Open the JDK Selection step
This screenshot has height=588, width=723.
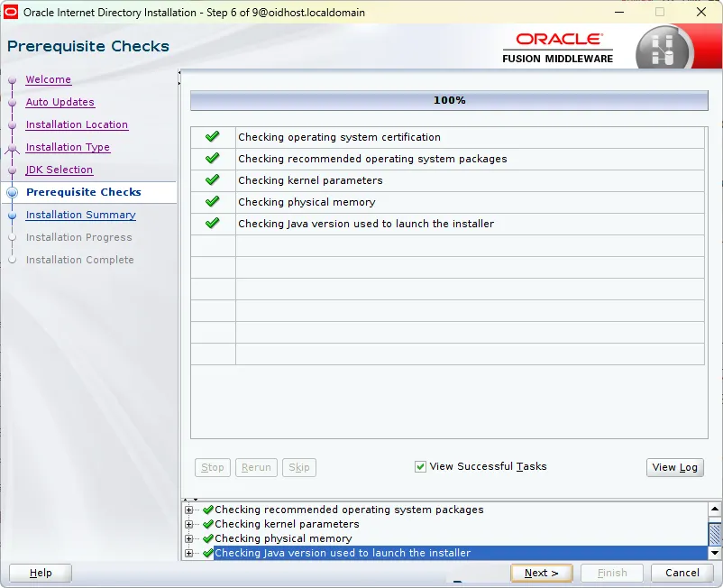59,170
